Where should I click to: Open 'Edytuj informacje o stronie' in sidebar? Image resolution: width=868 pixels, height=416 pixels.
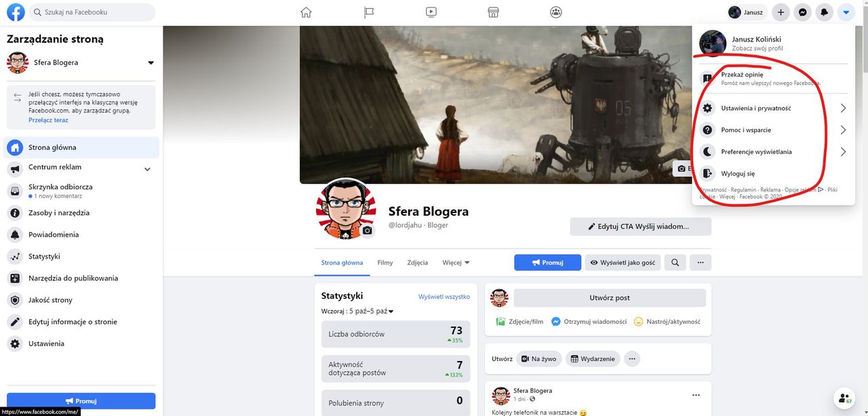click(81, 322)
